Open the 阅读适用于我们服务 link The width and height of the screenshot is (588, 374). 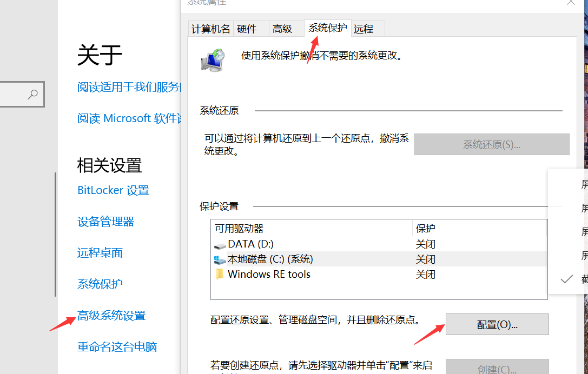[129, 87]
